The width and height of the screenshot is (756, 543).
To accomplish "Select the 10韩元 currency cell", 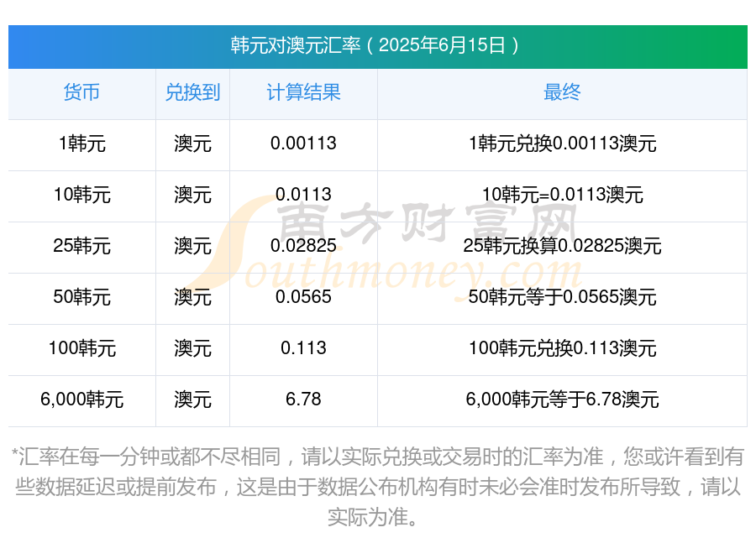I will click(x=82, y=195).
